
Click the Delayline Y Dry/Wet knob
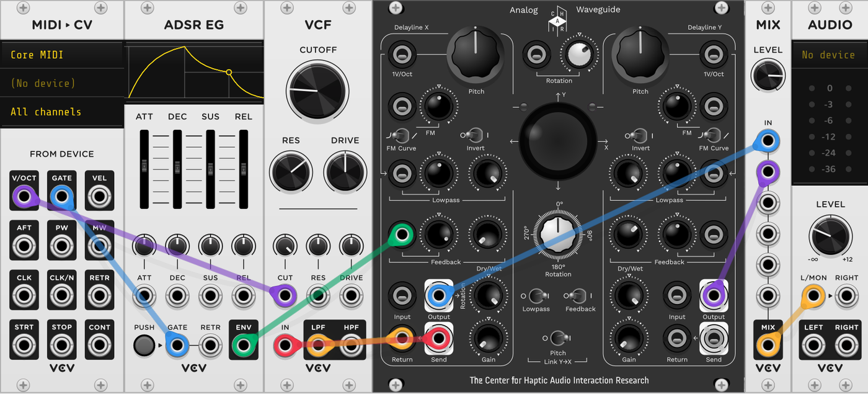pyautogui.click(x=627, y=295)
